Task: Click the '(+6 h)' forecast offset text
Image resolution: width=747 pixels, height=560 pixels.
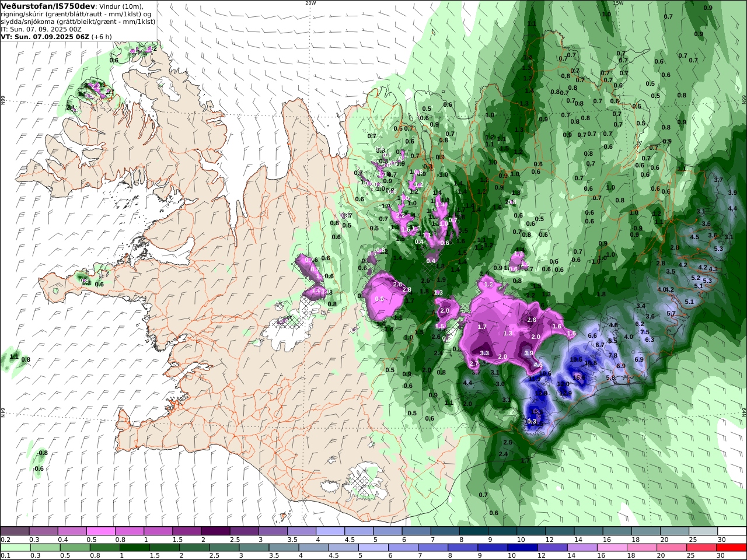Action: (102, 36)
